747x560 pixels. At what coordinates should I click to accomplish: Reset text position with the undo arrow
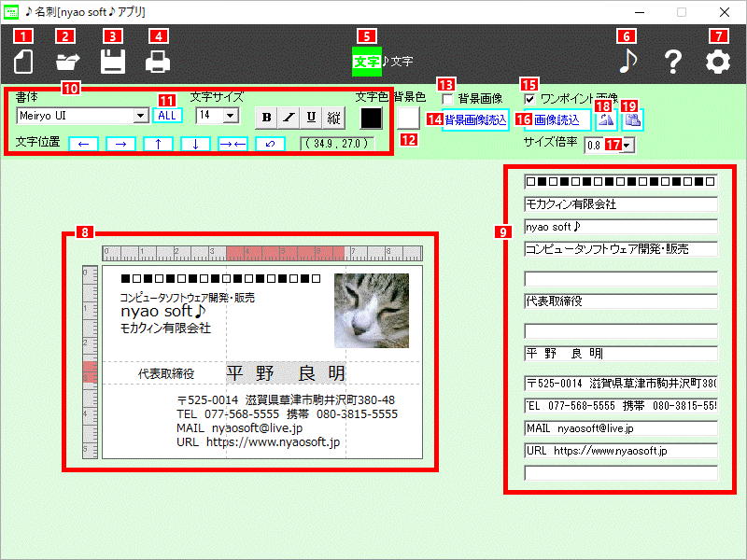coord(270,144)
